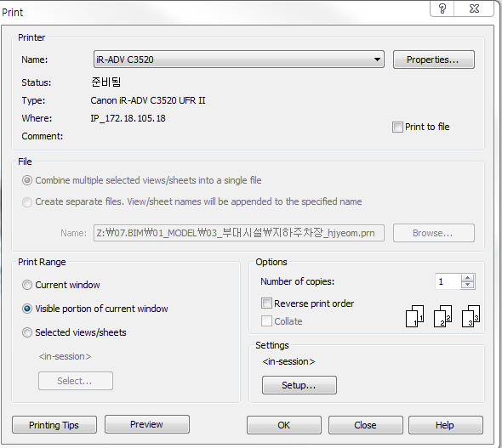Image resolution: width=502 pixels, height=448 pixels.
Task: Close the Print dialog with X icon
Action: [x=474, y=9]
